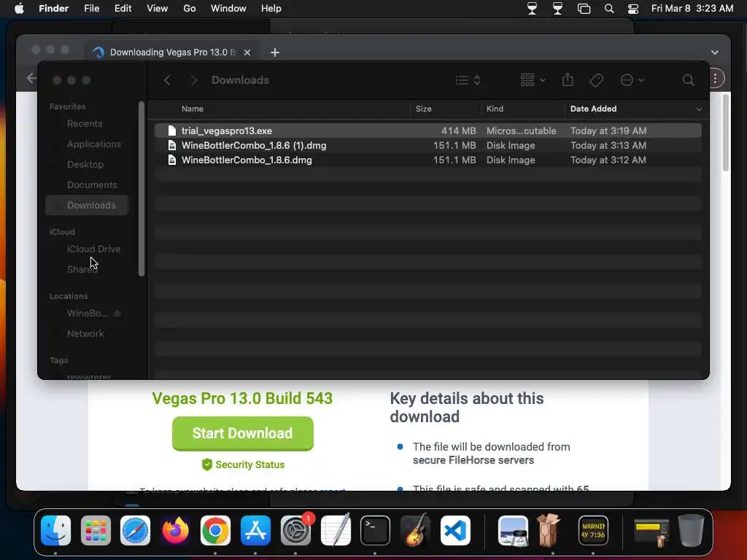Open Launchpad in the dock
The width and height of the screenshot is (747, 560).
pos(96,531)
